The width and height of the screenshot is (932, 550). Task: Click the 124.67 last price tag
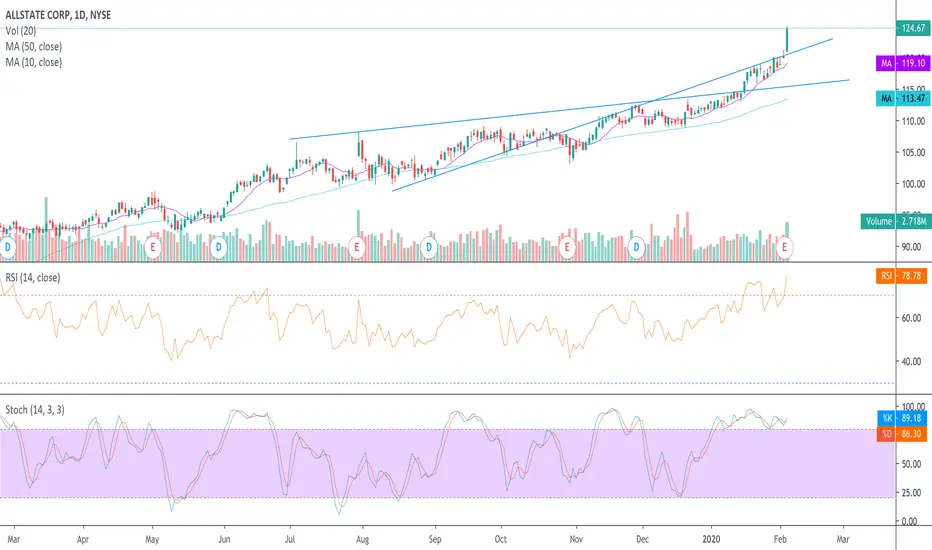[913, 28]
